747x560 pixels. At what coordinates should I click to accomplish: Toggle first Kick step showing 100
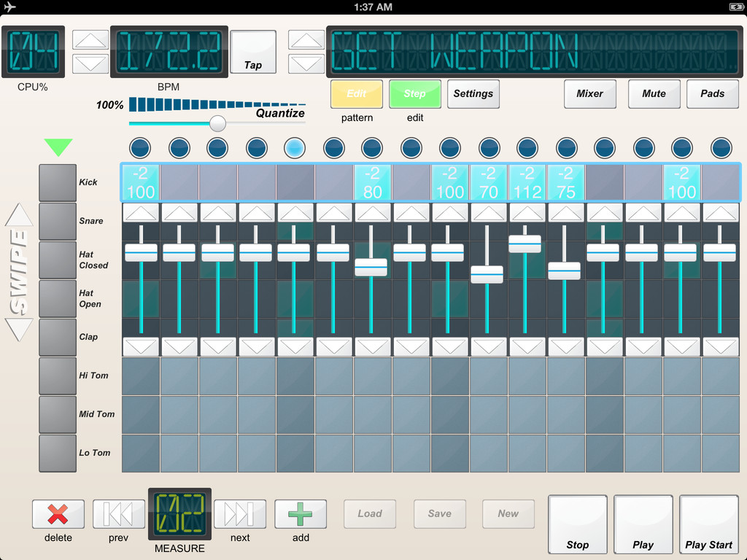[141, 182]
